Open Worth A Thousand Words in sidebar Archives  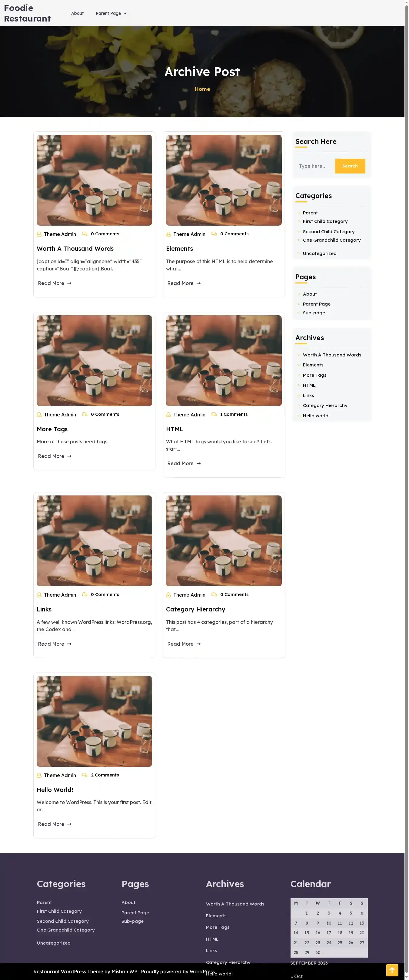pos(332,355)
